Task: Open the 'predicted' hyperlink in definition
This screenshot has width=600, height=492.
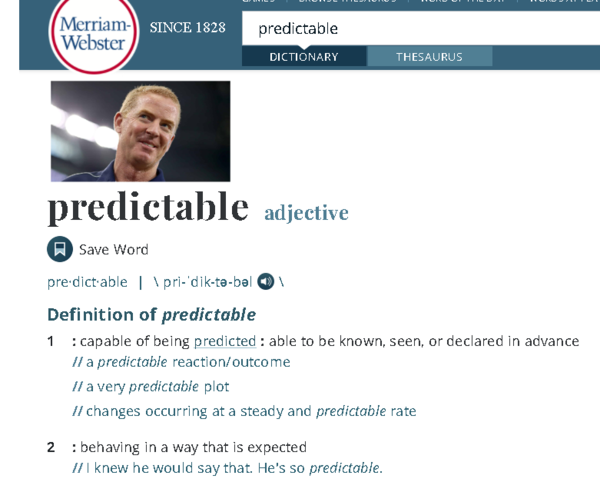Action: (x=225, y=341)
